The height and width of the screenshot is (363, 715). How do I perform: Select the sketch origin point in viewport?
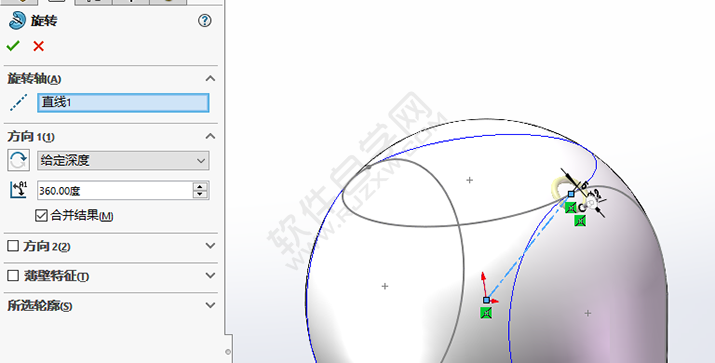tap(486, 300)
